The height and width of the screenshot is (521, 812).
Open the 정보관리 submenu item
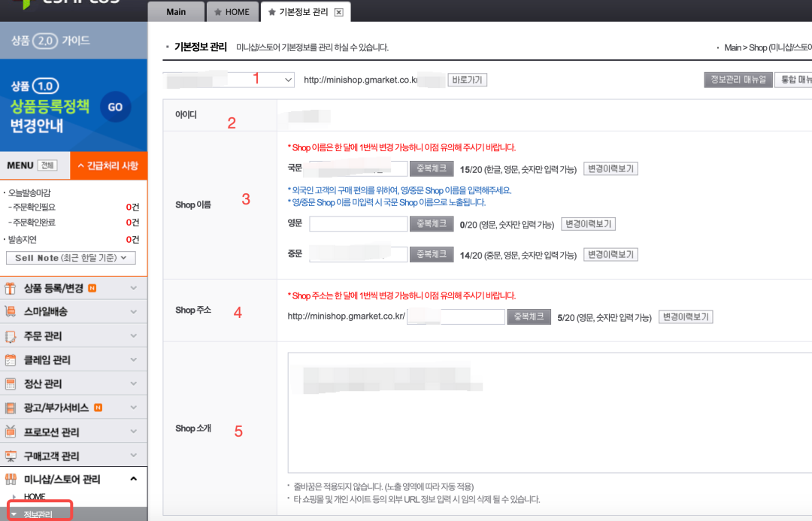[38, 514]
